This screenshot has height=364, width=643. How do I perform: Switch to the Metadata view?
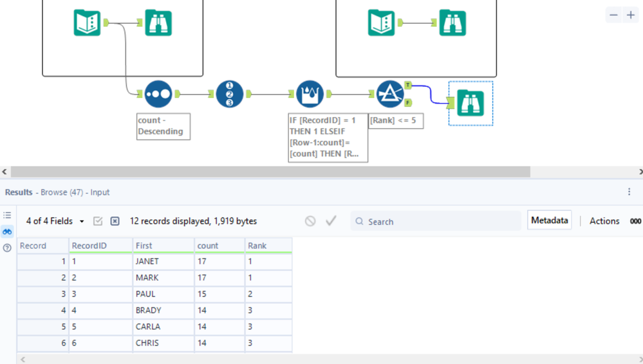point(549,221)
